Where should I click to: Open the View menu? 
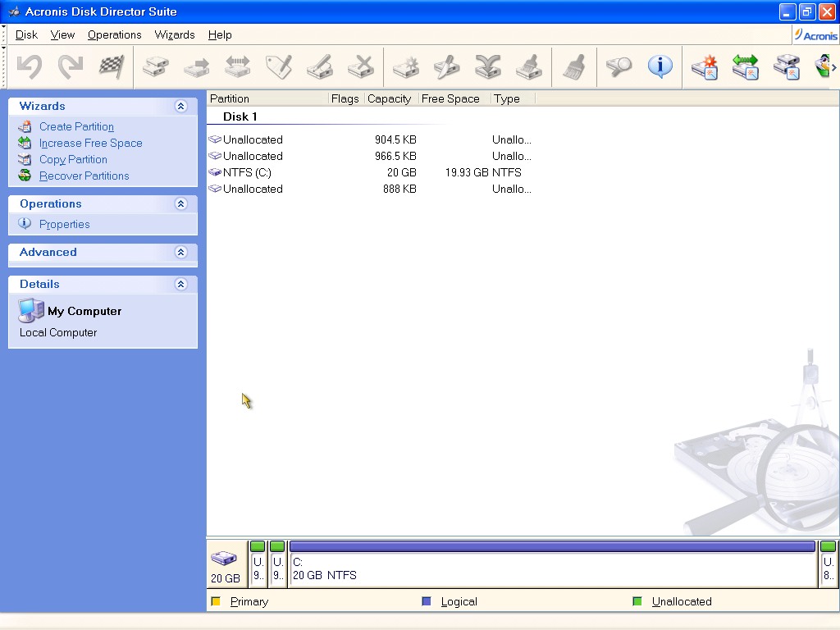(x=62, y=34)
